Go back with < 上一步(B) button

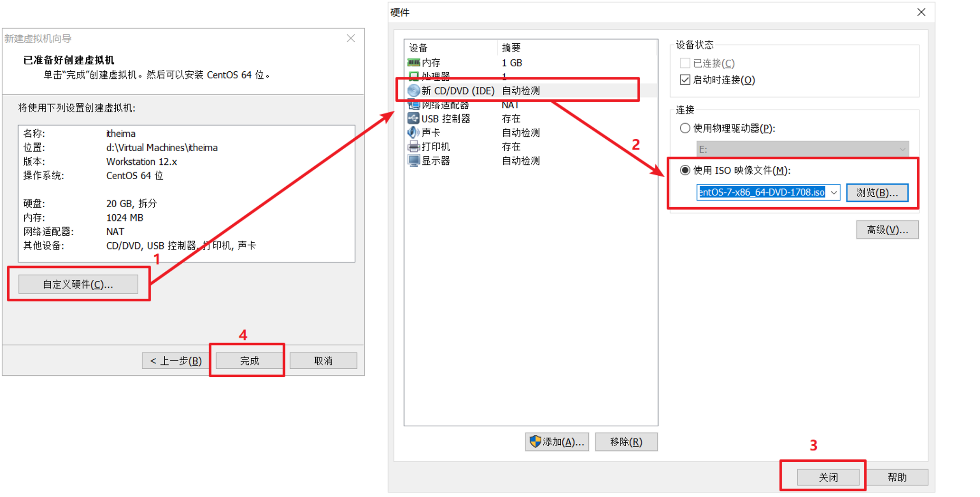pyautogui.click(x=176, y=361)
